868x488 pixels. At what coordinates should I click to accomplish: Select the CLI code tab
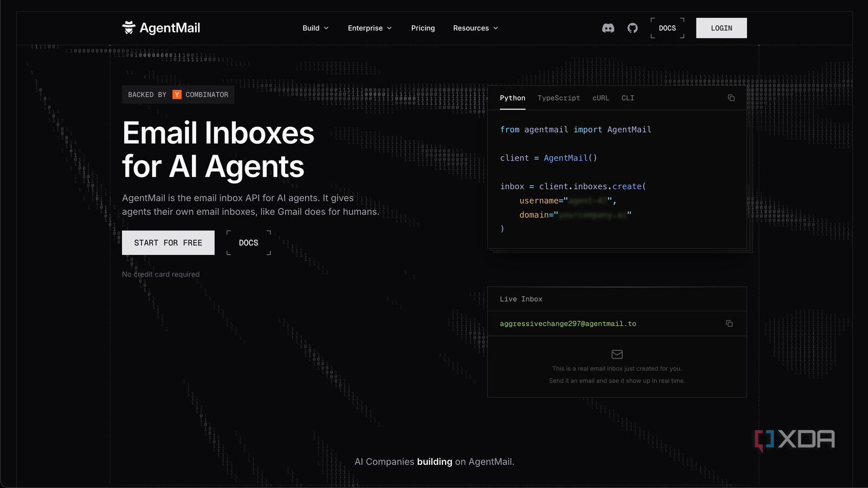628,98
